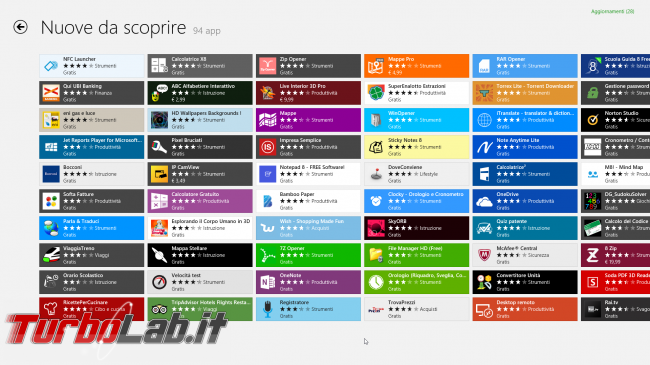Select the RicettePerCucinare title
This screenshot has width=650, height=365.
(x=85, y=302)
